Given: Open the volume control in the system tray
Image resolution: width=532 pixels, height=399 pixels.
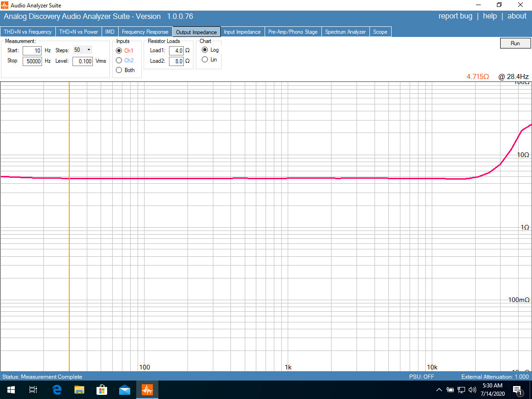Looking at the screenshot, I should click(x=472, y=390).
